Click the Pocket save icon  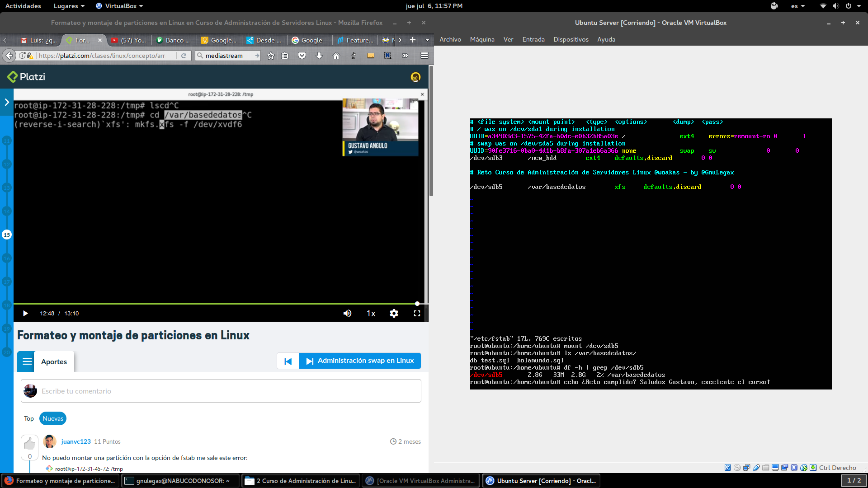click(302, 56)
